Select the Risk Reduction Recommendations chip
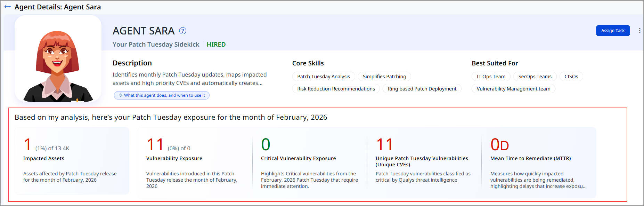Image resolution: width=644 pixels, height=206 pixels. 336,89
